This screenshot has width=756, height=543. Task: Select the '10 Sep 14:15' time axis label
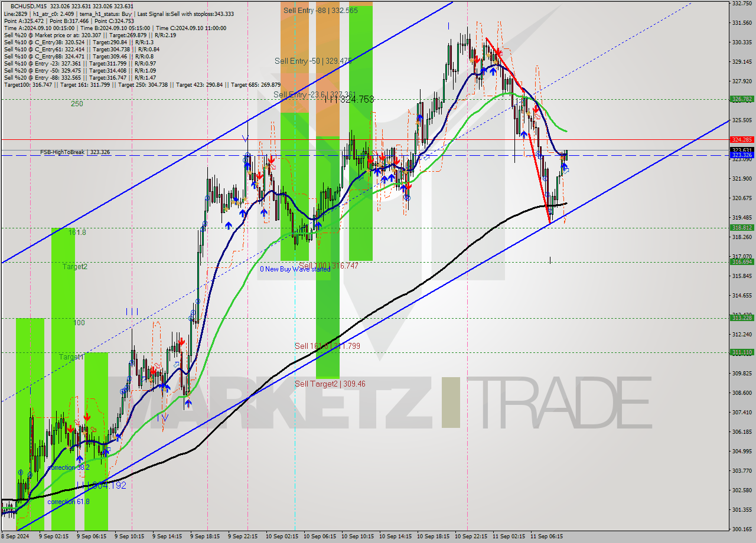coord(395,537)
